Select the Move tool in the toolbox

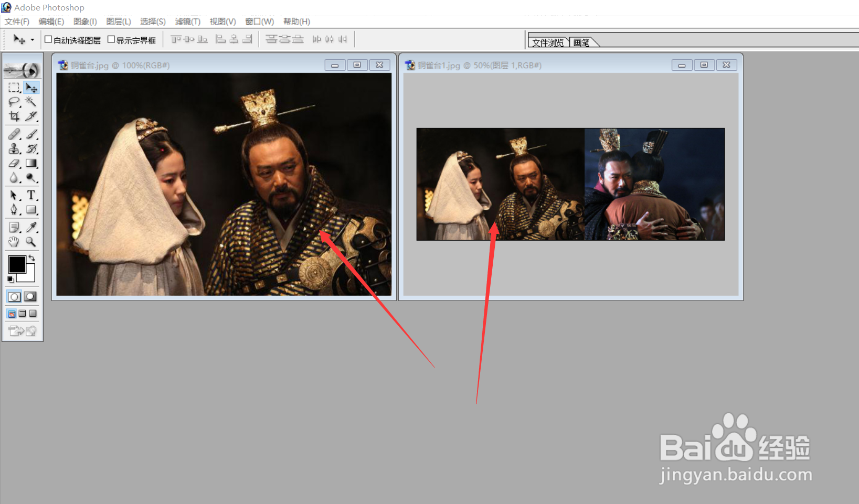[x=31, y=88]
